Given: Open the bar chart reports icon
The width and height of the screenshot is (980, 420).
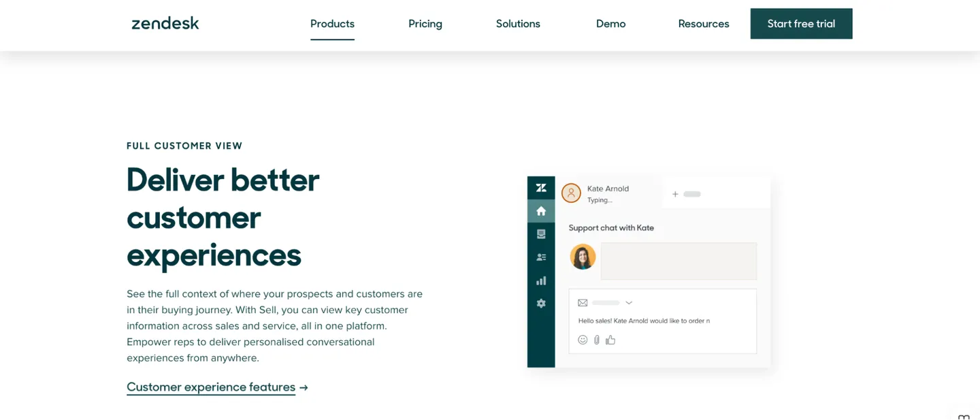Looking at the screenshot, I should (x=541, y=280).
